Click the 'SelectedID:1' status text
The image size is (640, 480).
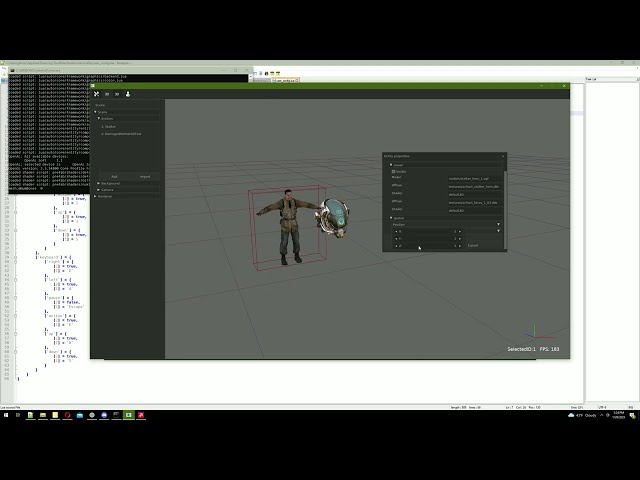(521, 349)
